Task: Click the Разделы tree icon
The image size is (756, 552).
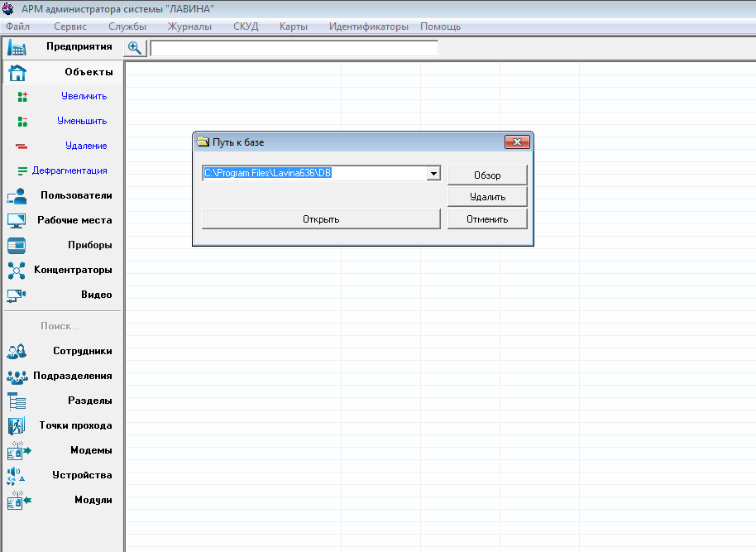Action: point(17,401)
